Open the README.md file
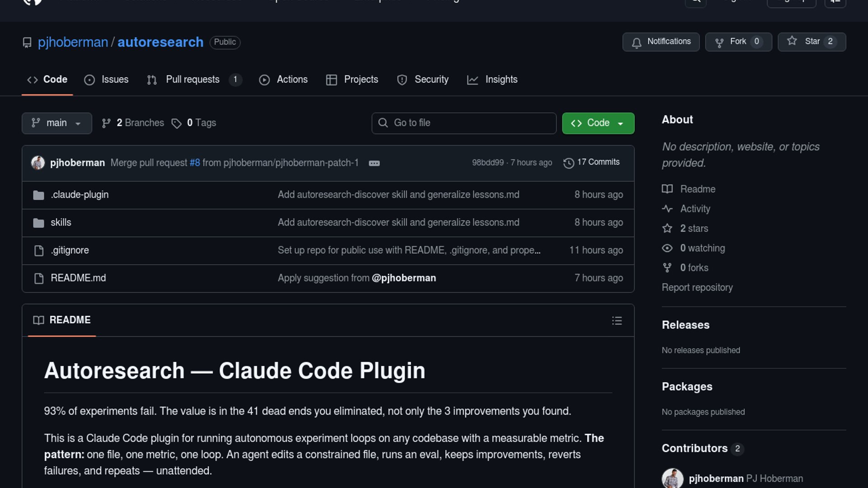This screenshot has width=868, height=488. click(x=78, y=278)
